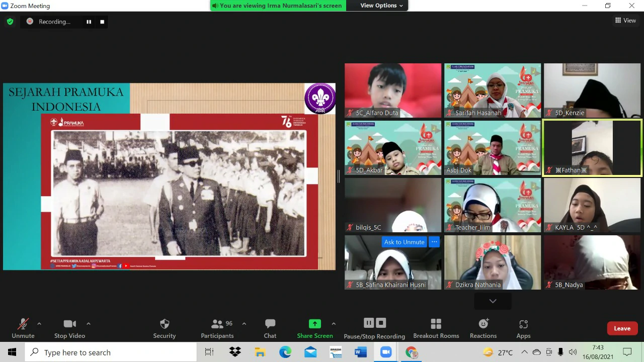Open the View Options dropdown
Viewport: 644px width, 362px height.
click(x=381, y=6)
